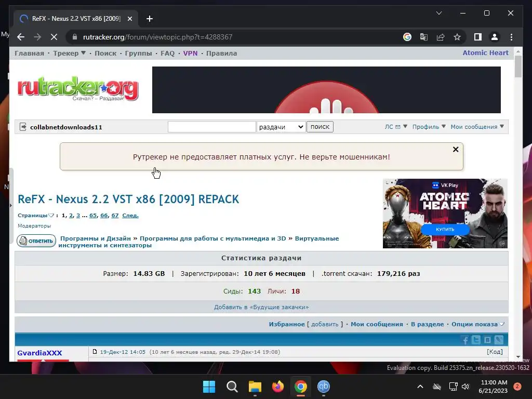Viewport: 532px width, 399px height.
Task: Click the добавить favorites link
Action: coord(325,324)
